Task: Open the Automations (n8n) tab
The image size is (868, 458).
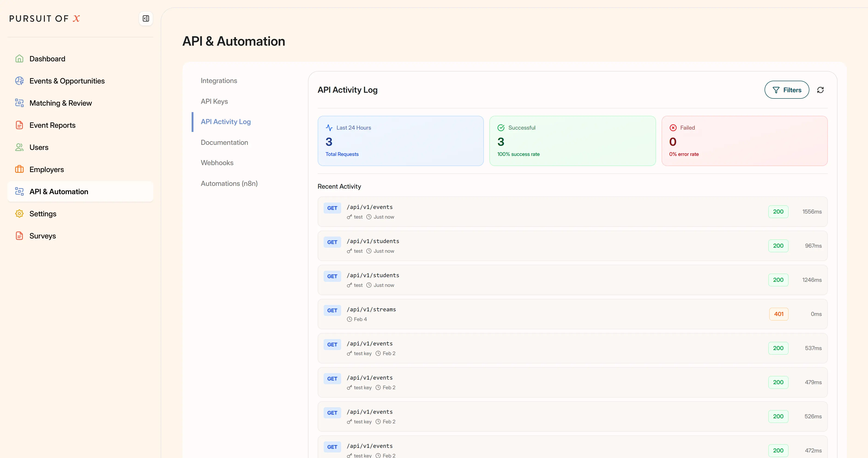Action: pyautogui.click(x=229, y=183)
